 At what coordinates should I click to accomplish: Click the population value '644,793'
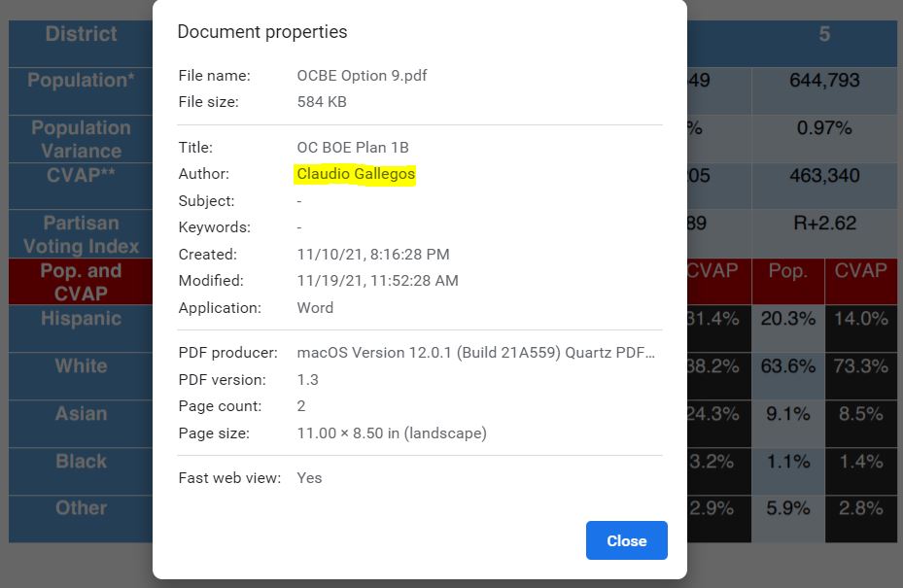(x=824, y=81)
